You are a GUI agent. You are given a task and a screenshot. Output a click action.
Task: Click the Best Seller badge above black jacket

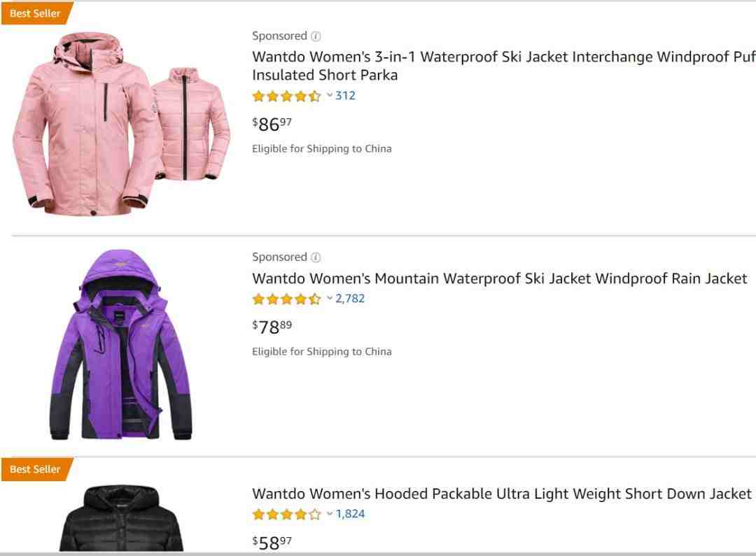coord(36,469)
